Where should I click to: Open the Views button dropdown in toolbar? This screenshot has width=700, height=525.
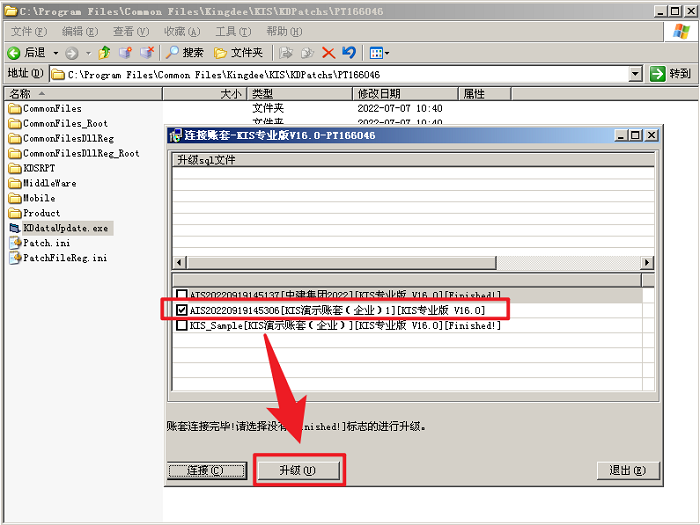pyautogui.click(x=387, y=53)
